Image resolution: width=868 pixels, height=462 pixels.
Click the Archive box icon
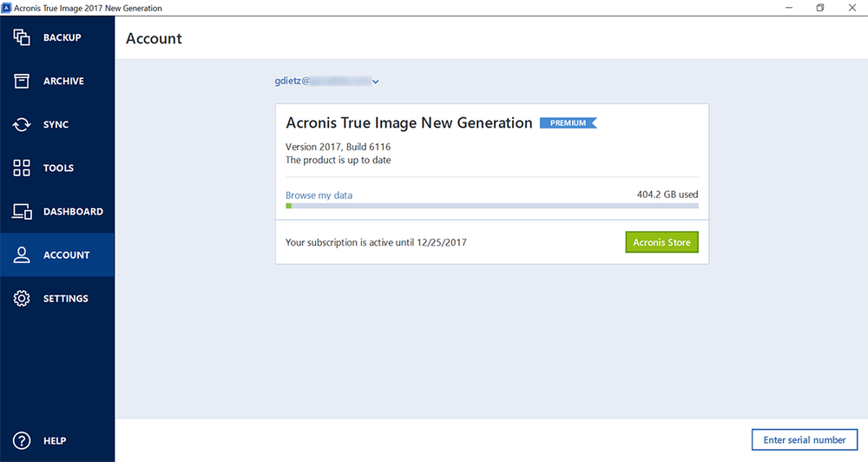(22, 81)
